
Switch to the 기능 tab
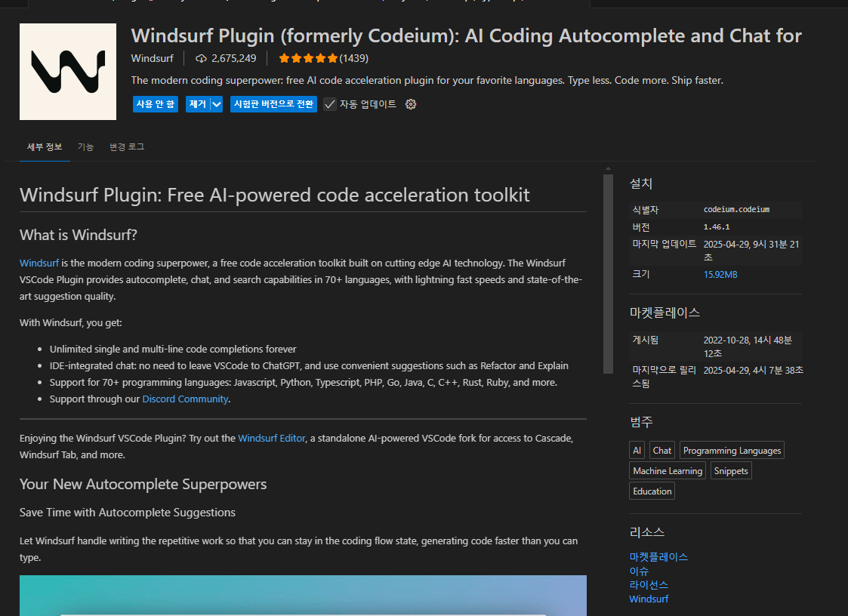85,147
